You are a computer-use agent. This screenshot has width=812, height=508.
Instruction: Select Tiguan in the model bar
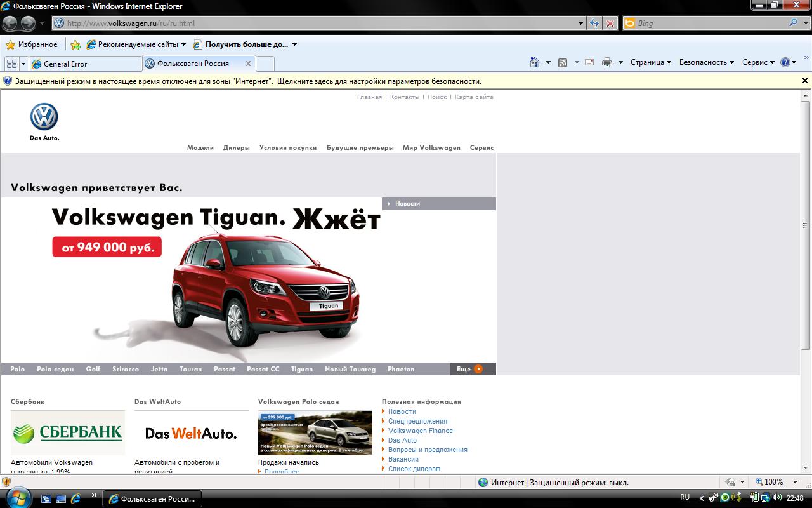(x=301, y=369)
